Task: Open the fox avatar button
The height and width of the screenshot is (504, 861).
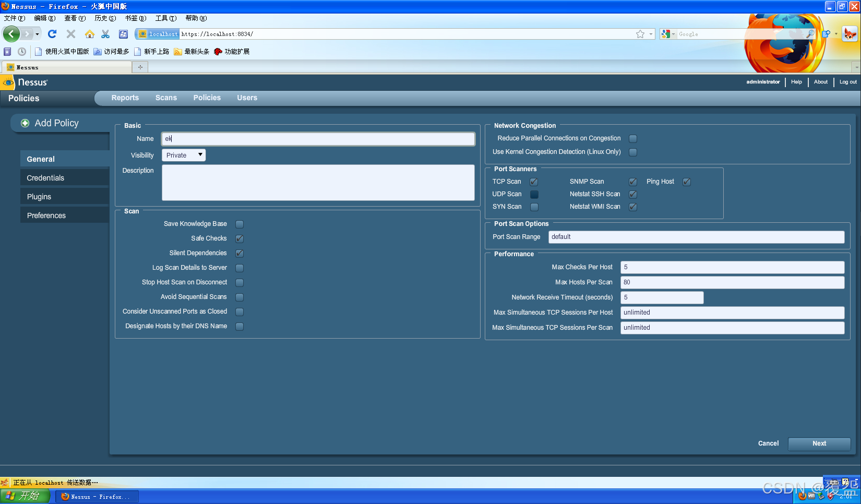Action: (850, 34)
